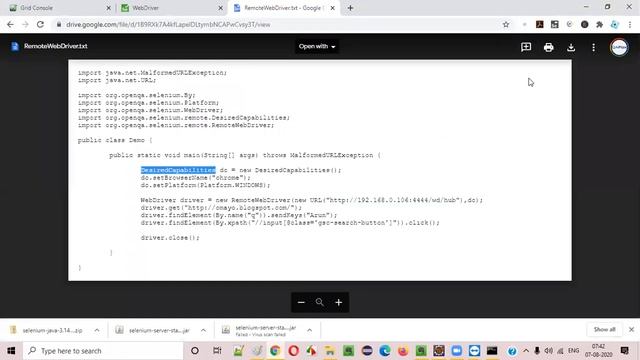Open first selenium-server-sta jar download

click(153, 330)
